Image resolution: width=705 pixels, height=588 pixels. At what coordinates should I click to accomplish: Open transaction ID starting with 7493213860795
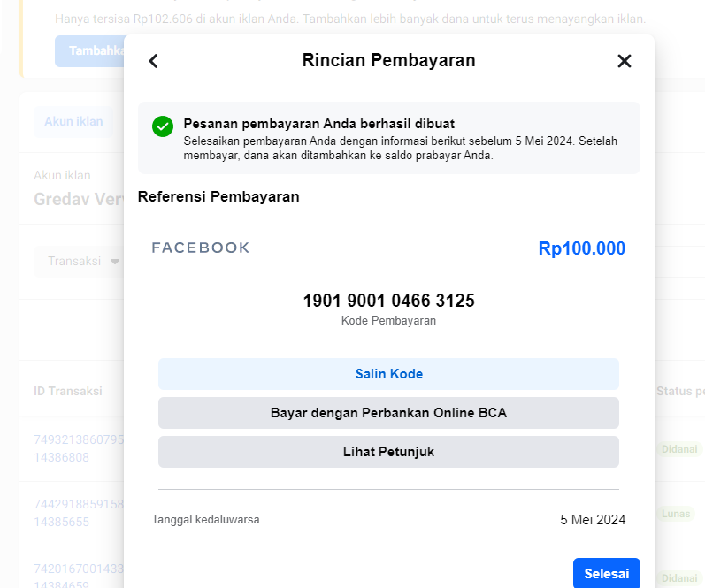(79, 448)
